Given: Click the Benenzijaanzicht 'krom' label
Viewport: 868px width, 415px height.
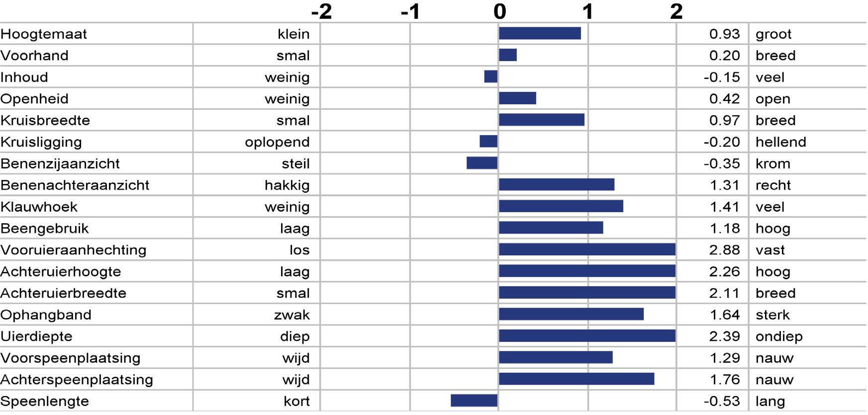Looking at the screenshot, I should coord(772,164).
